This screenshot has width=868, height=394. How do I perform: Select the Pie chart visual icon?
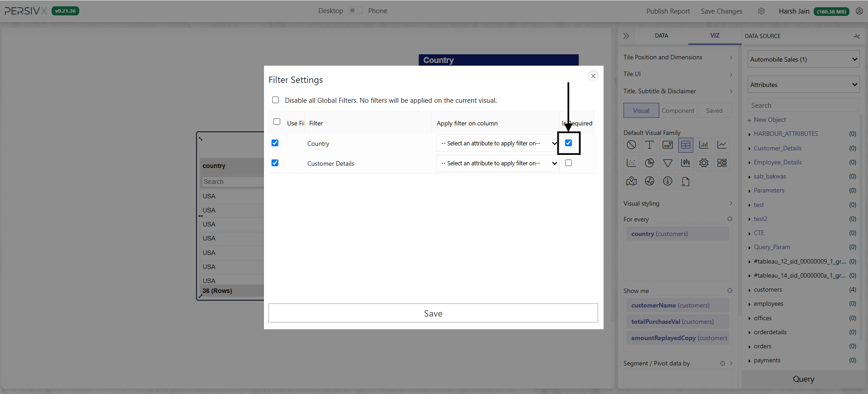pyautogui.click(x=649, y=163)
